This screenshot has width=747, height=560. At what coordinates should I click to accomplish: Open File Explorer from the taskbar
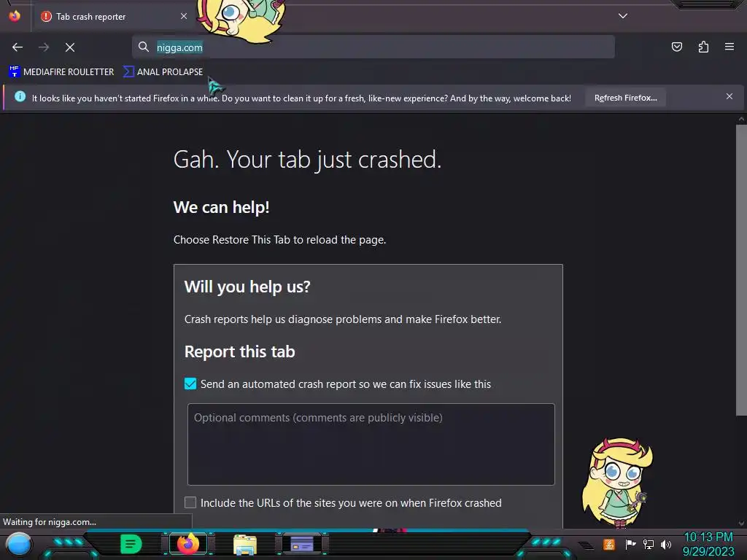[x=245, y=545]
